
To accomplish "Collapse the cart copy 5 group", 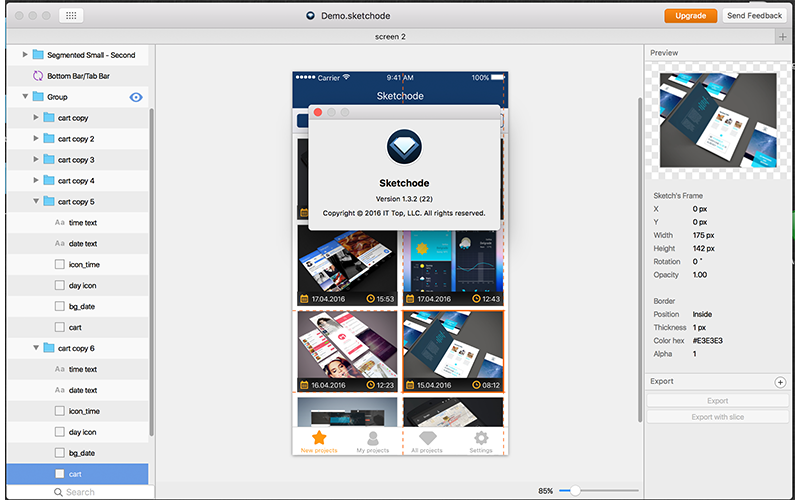I will (36, 201).
